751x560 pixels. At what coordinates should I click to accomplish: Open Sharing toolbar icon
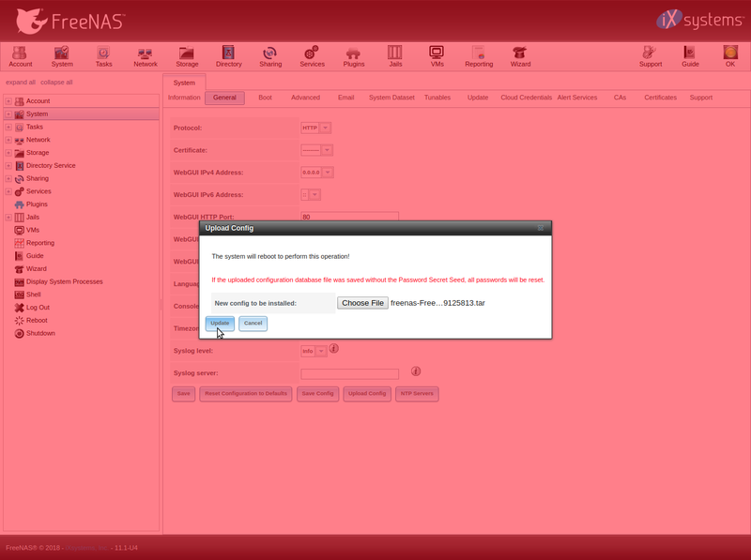click(270, 56)
